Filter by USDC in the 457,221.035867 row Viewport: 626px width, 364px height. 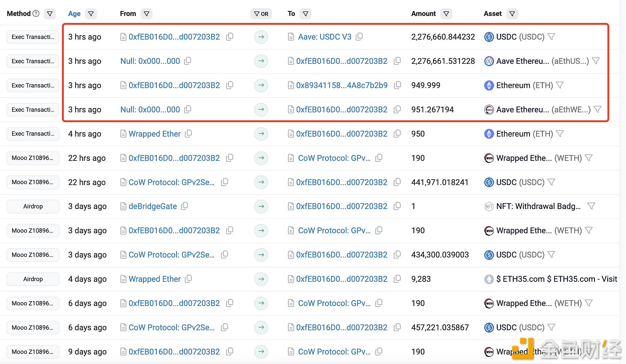[x=551, y=327]
